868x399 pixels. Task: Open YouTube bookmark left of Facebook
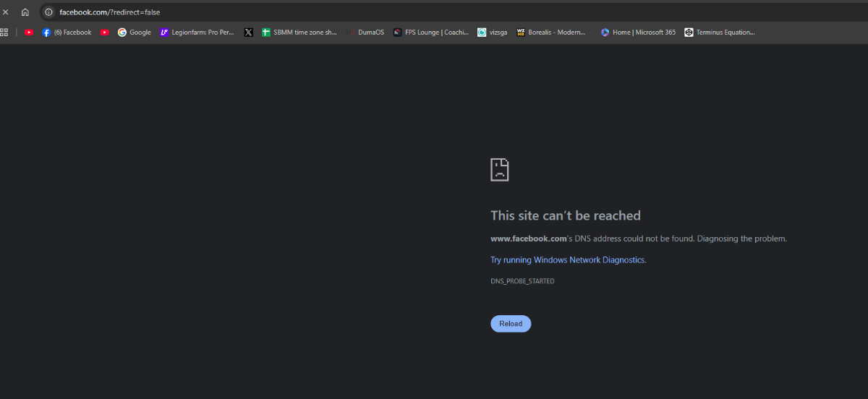click(x=29, y=33)
